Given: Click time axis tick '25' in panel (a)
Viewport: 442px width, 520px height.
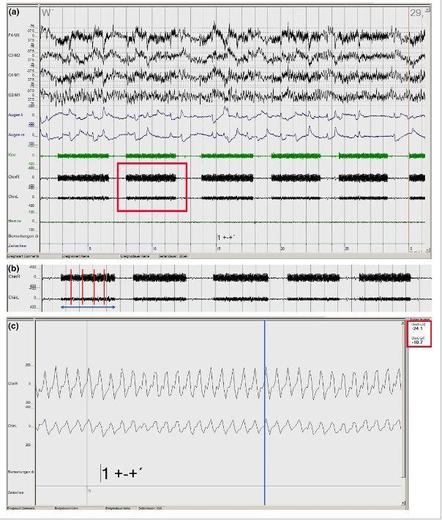Looking at the screenshot, I should click(347, 248).
